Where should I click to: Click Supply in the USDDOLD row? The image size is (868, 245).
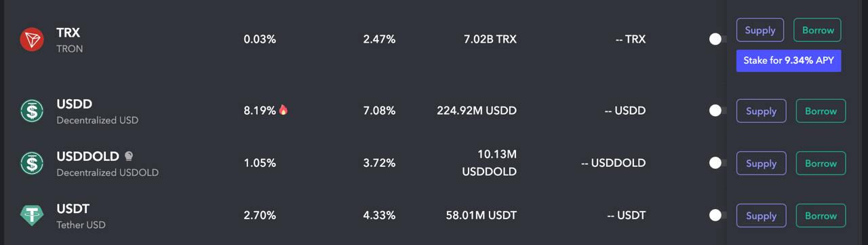tap(761, 163)
